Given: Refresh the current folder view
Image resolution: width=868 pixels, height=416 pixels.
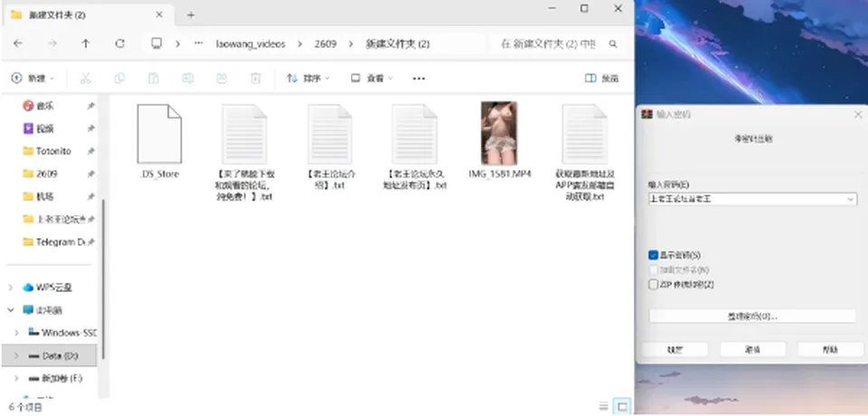Looking at the screenshot, I should point(119,43).
